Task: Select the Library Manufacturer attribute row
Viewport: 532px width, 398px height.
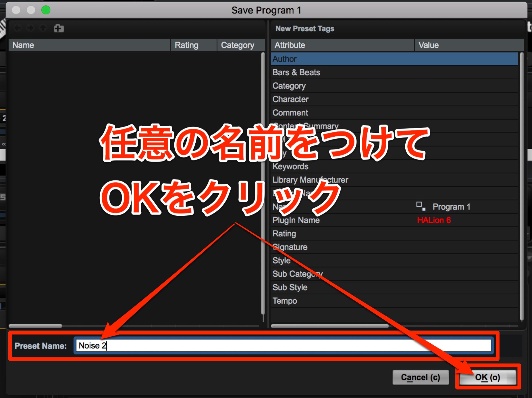Action: [394, 180]
